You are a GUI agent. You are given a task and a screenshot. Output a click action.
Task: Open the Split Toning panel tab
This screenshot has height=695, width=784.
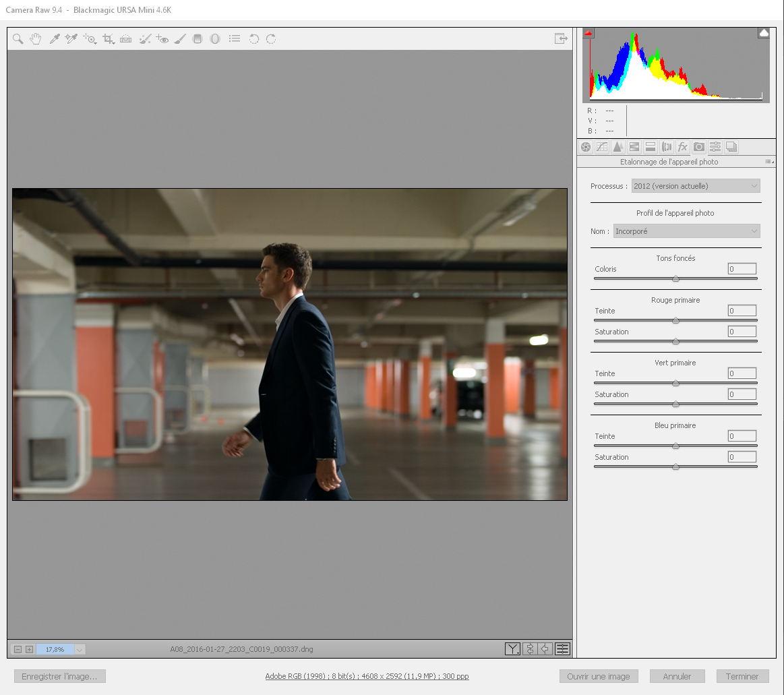[651, 147]
